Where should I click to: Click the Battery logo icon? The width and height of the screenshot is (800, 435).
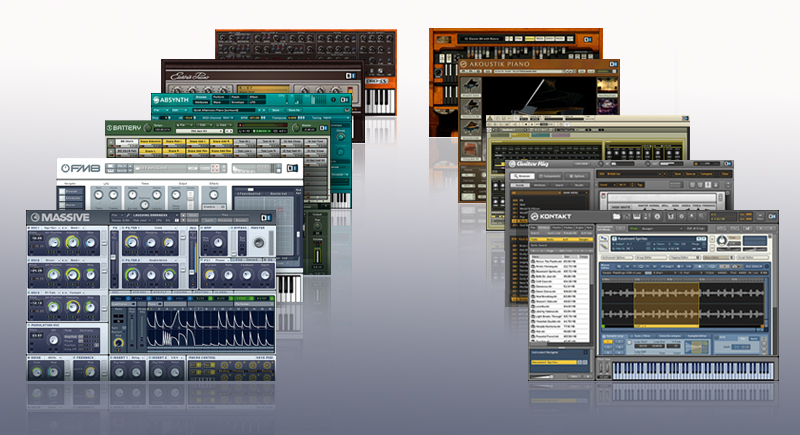(109, 127)
